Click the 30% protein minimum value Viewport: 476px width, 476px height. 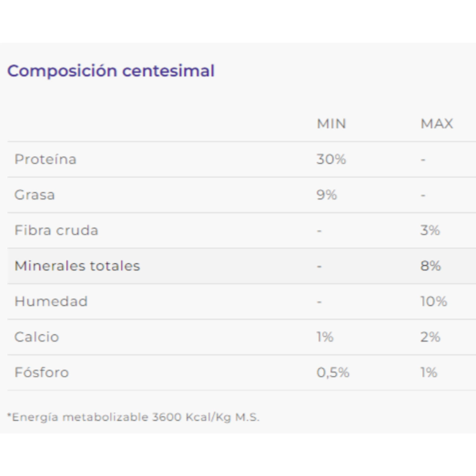tap(331, 159)
